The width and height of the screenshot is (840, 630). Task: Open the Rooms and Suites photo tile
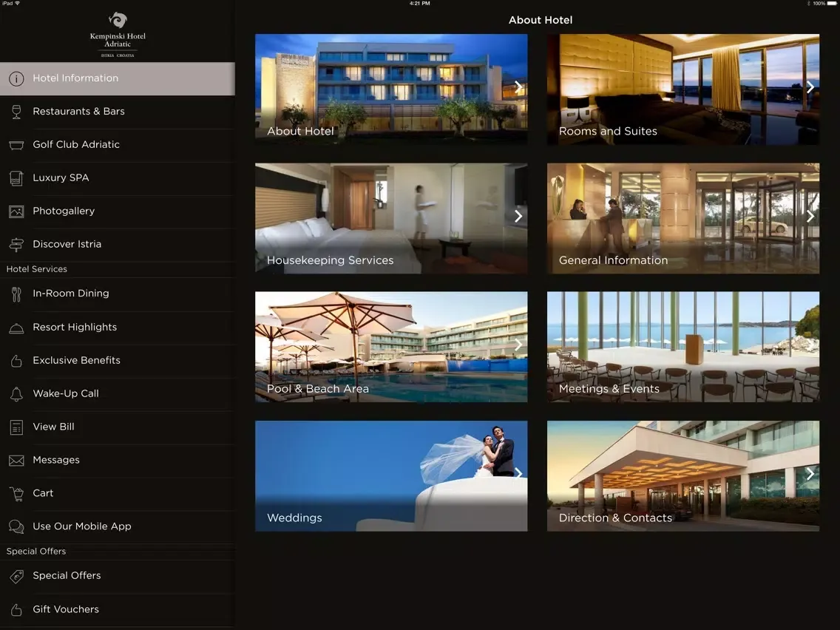pos(683,89)
